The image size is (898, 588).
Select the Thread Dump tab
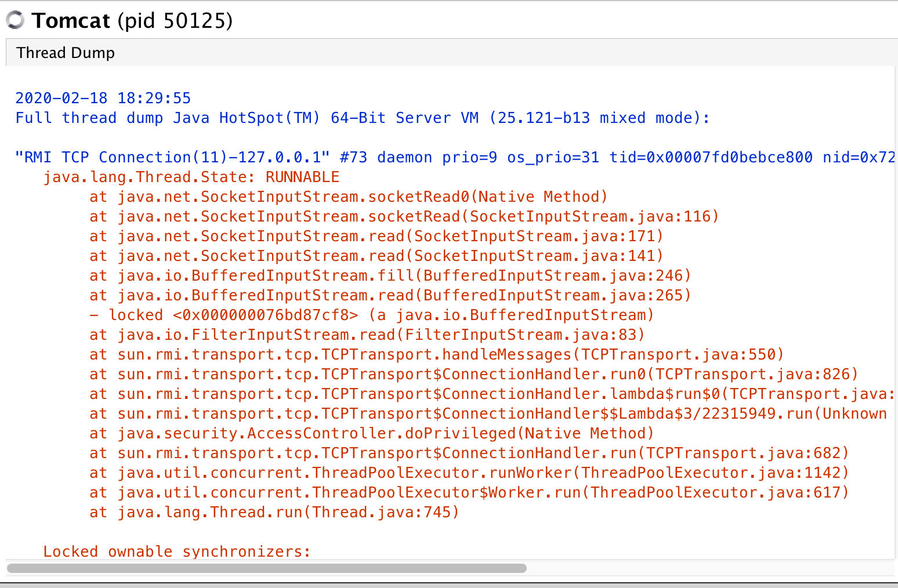[x=66, y=53]
